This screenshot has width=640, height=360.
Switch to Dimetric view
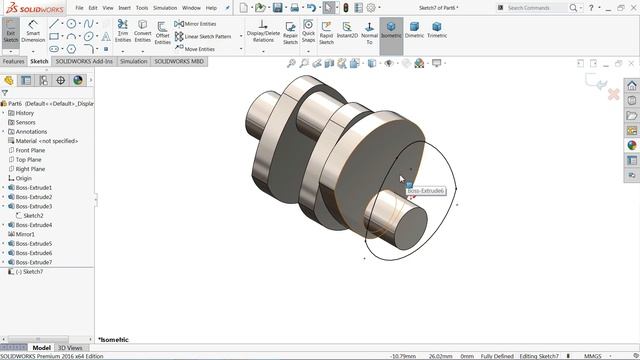pyautogui.click(x=414, y=30)
